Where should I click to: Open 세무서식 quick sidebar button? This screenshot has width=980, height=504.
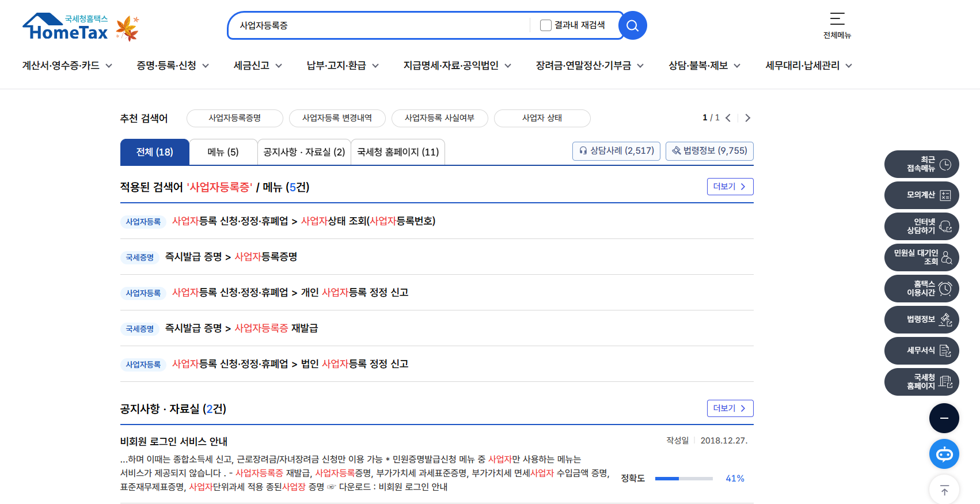[x=921, y=351]
